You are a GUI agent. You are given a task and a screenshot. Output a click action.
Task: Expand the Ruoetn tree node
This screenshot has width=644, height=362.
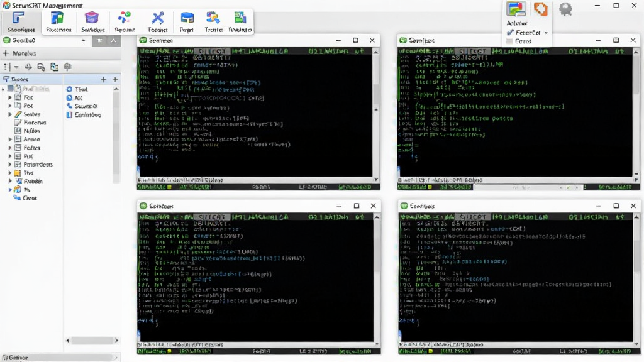click(x=10, y=182)
